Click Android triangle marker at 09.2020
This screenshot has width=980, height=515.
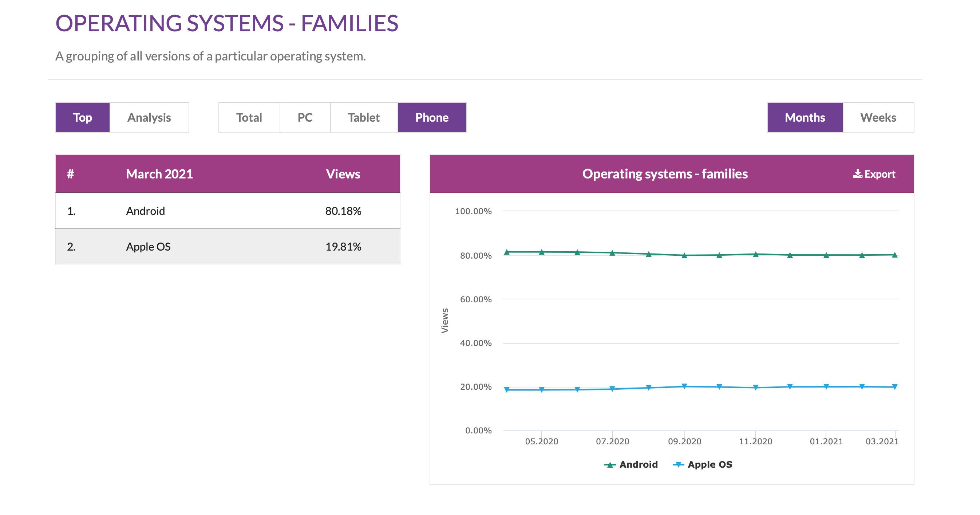[684, 255]
